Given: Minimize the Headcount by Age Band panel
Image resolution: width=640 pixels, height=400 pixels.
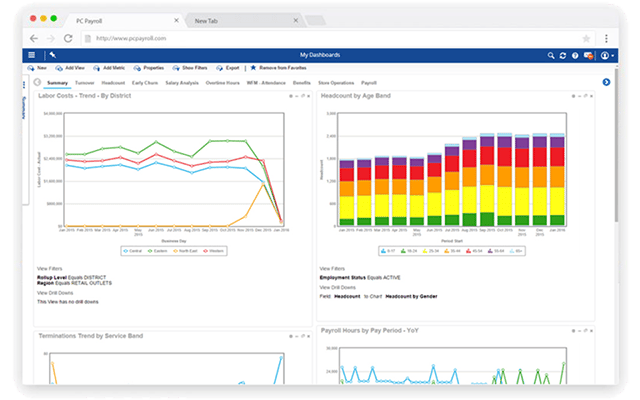Looking at the screenshot, I should 579,96.
